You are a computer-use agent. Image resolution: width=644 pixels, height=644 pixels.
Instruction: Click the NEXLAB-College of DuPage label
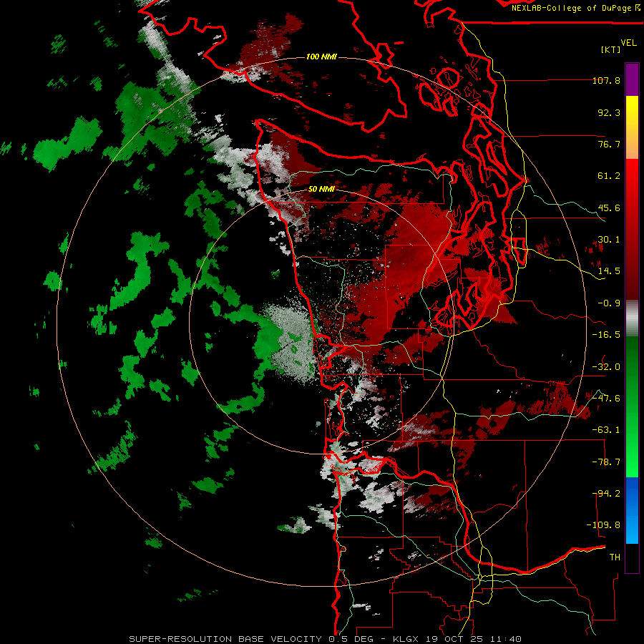pos(572,8)
